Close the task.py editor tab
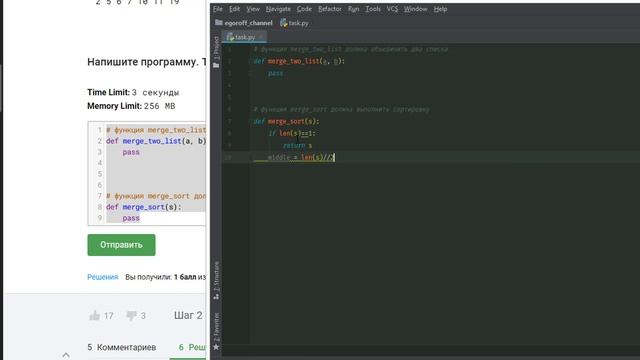 tap(260, 37)
